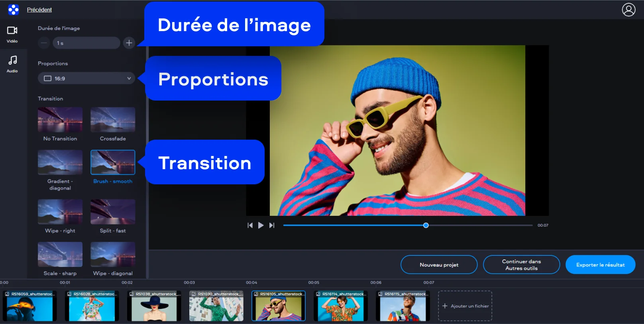Viewport: 644px width, 324px height.
Task: Play the video preview
Action: (x=261, y=225)
